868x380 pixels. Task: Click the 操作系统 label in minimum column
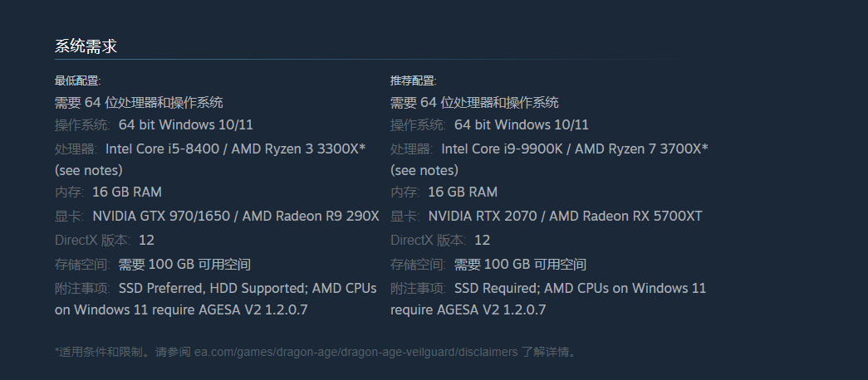pyautogui.click(x=81, y=124)
